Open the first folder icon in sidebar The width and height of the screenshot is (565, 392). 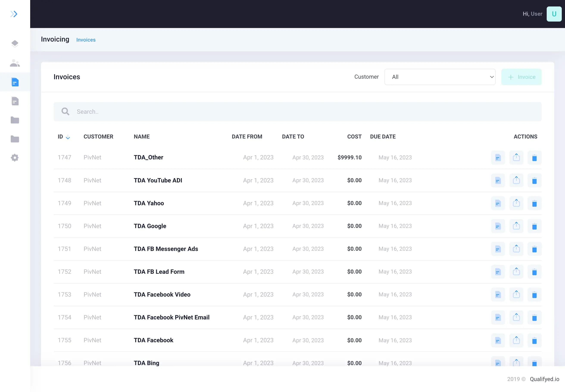pyautogui.click(x=15, y=120)
